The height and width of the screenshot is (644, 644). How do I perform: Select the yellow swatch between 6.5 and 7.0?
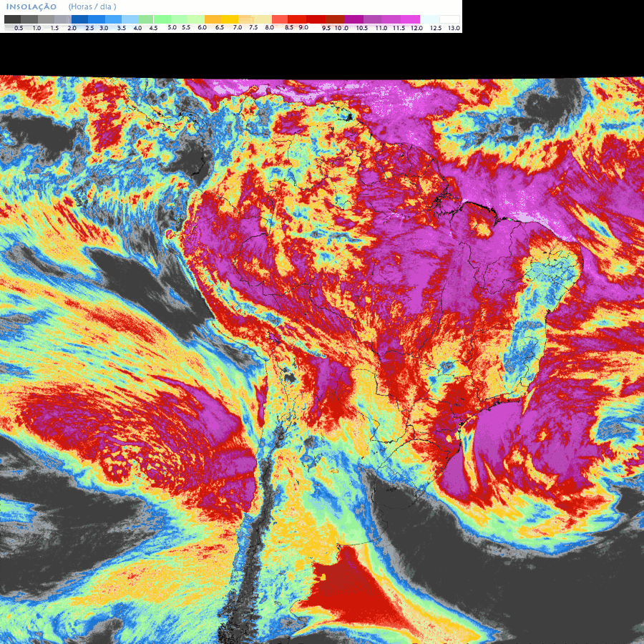coord(230,19)
